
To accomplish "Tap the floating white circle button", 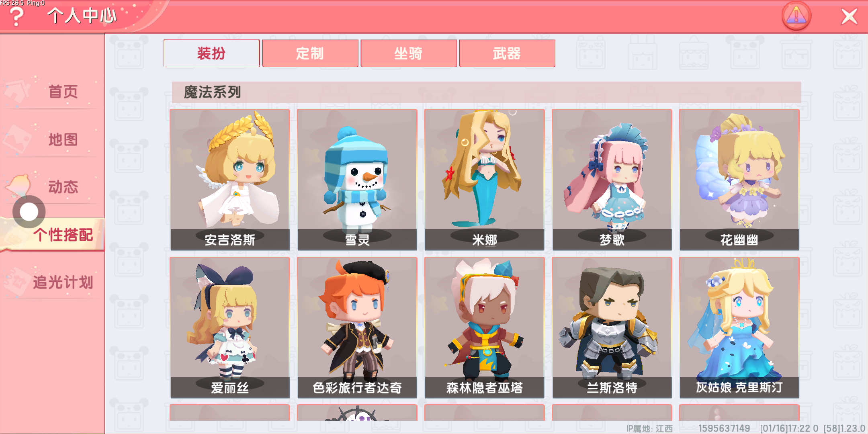I will [29, 212].
